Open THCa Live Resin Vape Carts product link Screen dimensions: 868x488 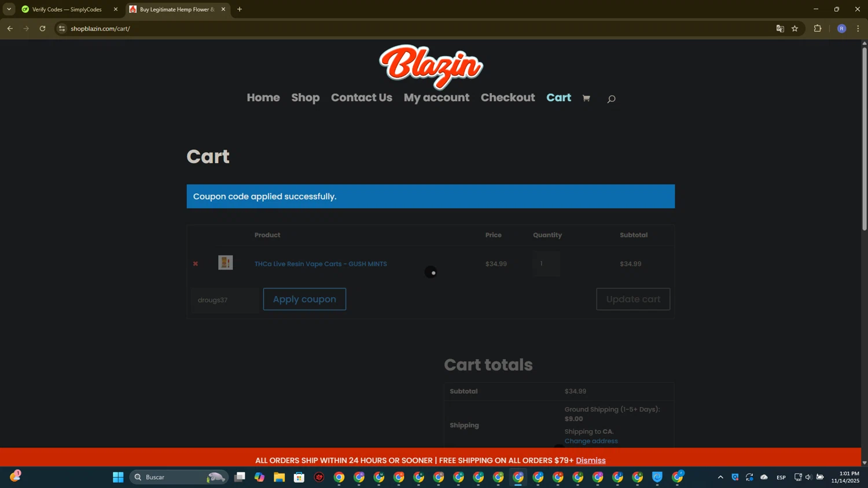(321, 264)
